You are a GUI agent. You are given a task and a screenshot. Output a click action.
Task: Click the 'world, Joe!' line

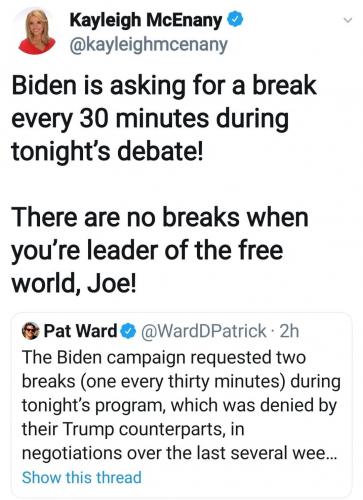(x=74, y=284)
